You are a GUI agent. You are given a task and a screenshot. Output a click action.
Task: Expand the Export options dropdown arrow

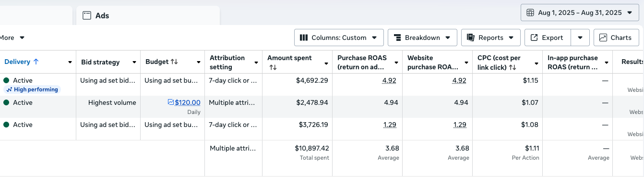tap(580, 38)
